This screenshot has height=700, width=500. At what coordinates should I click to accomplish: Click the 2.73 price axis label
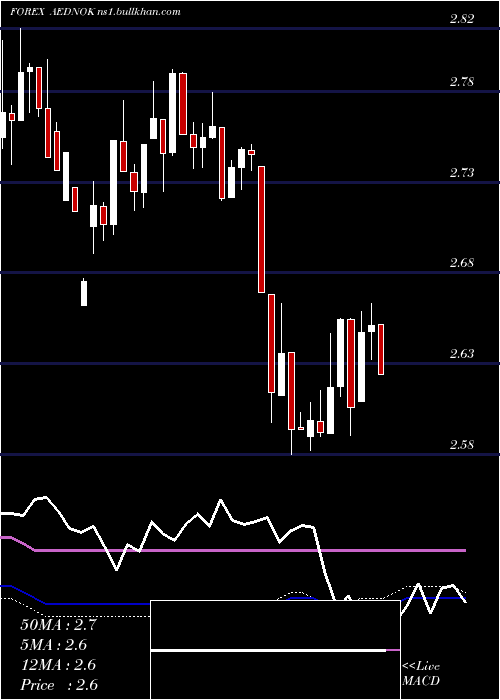(462, 172)
